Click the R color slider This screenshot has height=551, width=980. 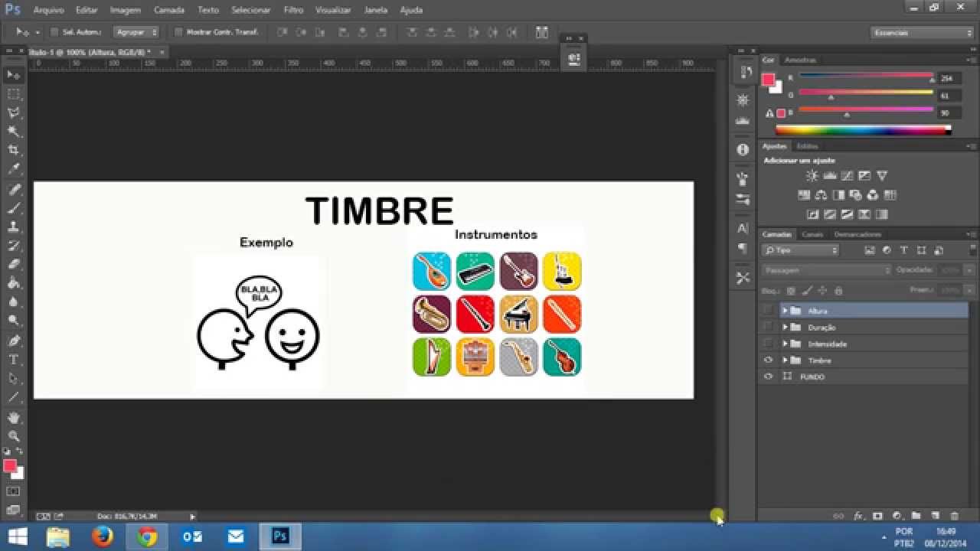pyautogui.click(x=866, y=77)
